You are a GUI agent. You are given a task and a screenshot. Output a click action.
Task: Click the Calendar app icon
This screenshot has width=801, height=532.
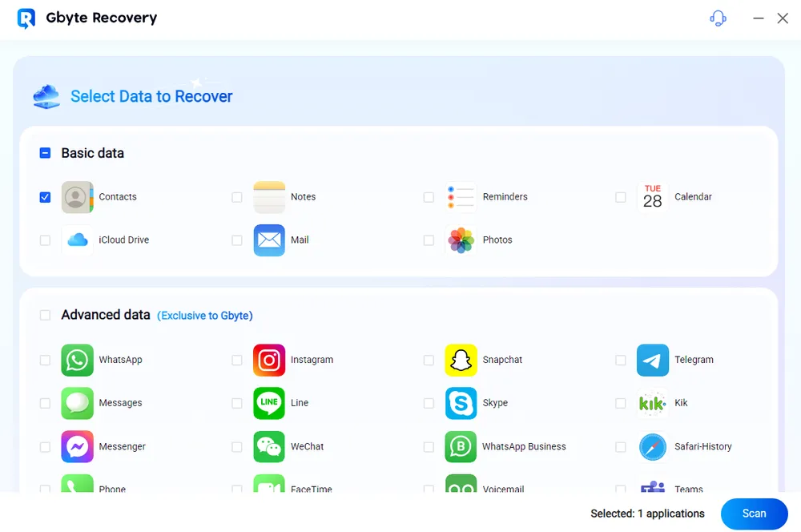coord(652,197)
